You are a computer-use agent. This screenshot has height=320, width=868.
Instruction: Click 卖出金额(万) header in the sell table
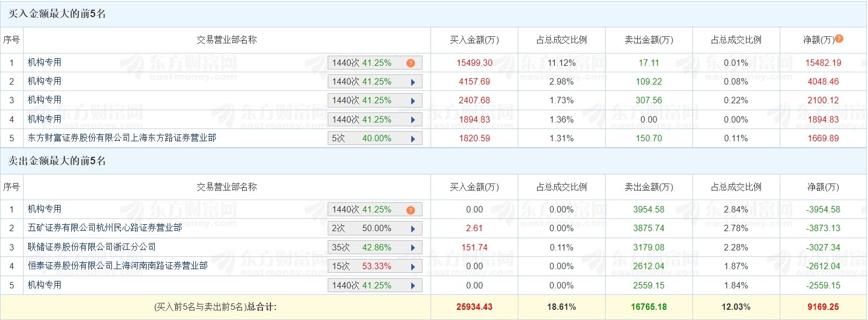[x=648, y=187]
